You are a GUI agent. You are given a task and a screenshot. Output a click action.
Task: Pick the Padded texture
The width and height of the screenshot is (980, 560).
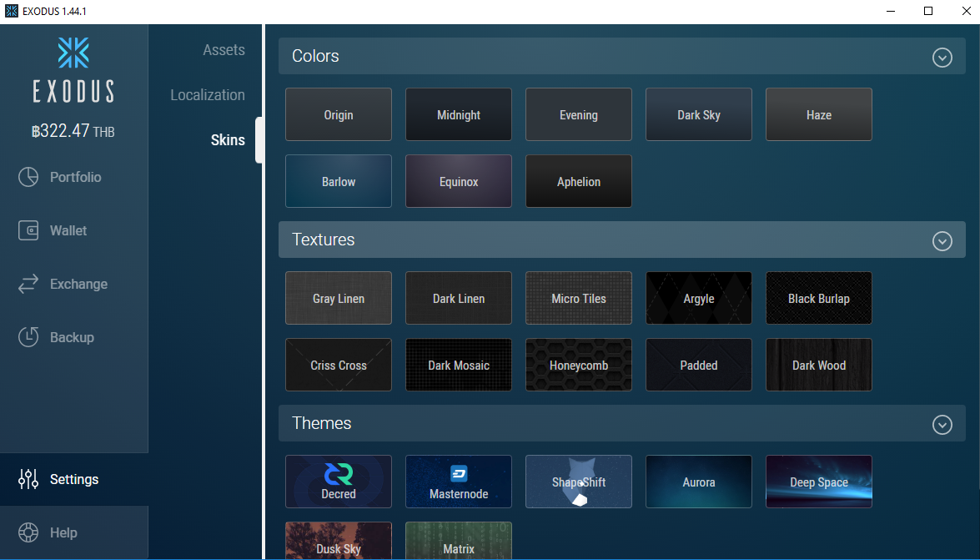(x=699, y=366)
